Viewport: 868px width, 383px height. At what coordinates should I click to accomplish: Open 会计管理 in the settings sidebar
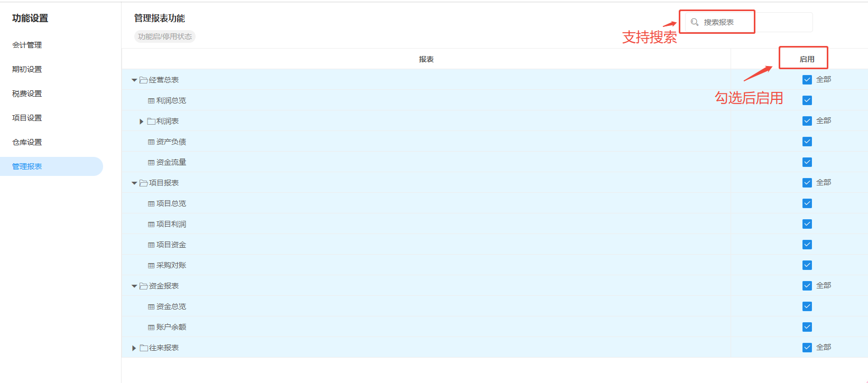click(27, 45)
